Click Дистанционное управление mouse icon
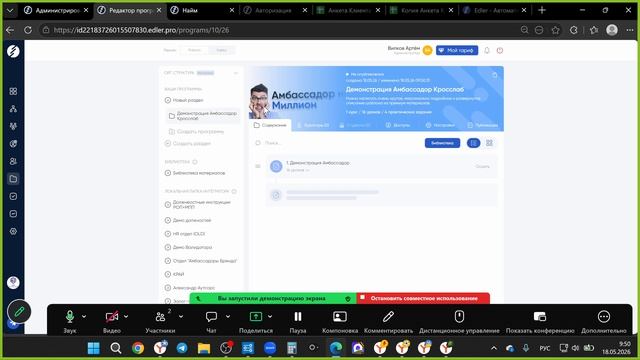Viewport: 640px width, 360px height. pos(459,316)
